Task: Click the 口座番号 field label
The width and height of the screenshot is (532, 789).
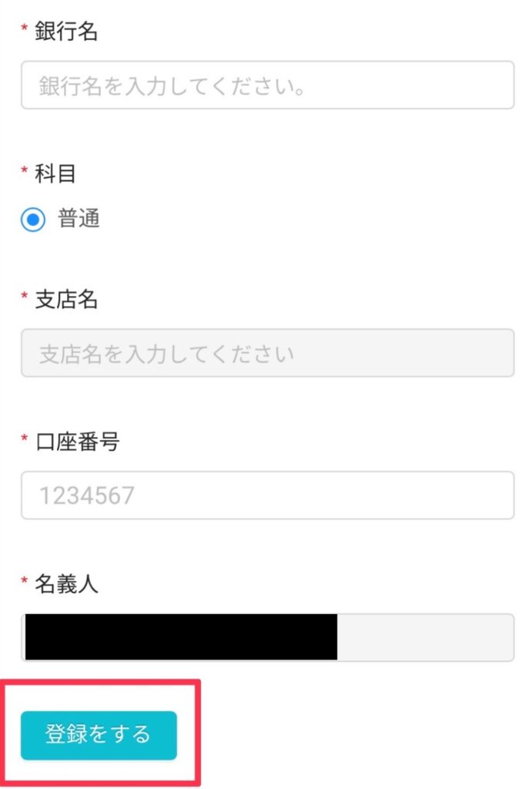Action: tap(77, 442)
